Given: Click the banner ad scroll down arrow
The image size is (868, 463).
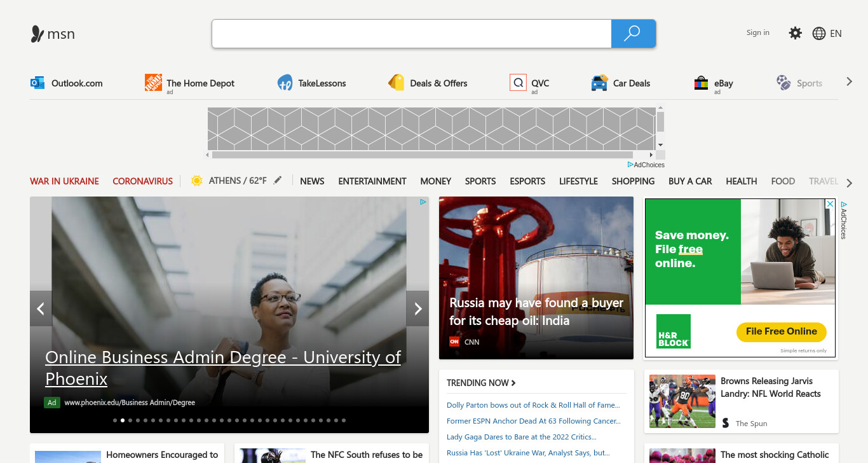Looking at the screenshot, I should pos(660,145).
